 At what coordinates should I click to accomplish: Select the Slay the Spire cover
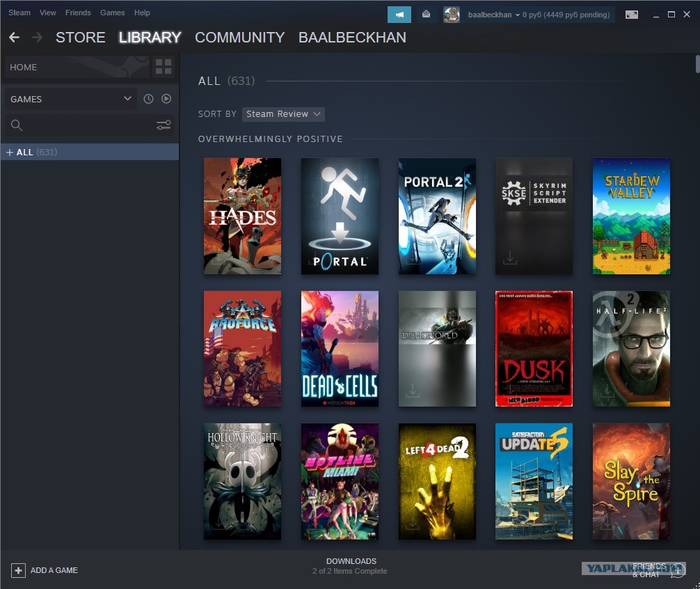[x=631, y=481]
